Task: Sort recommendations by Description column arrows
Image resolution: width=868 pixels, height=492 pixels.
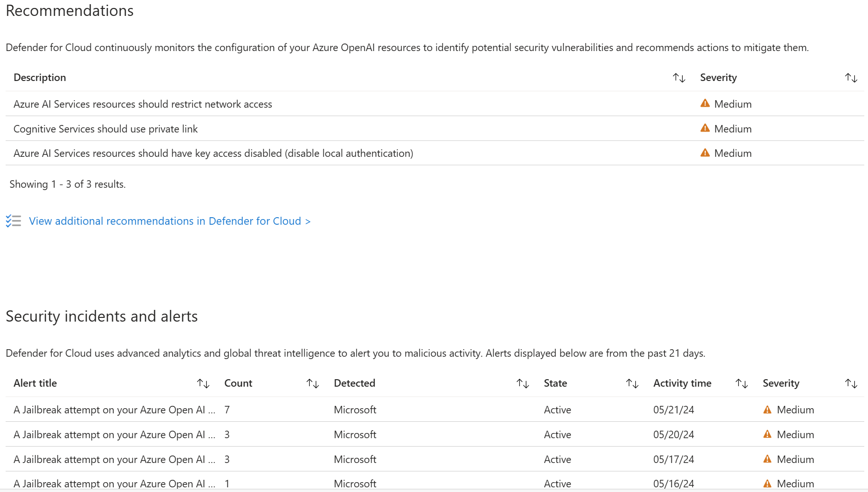Action: click(x=679, y=78)
